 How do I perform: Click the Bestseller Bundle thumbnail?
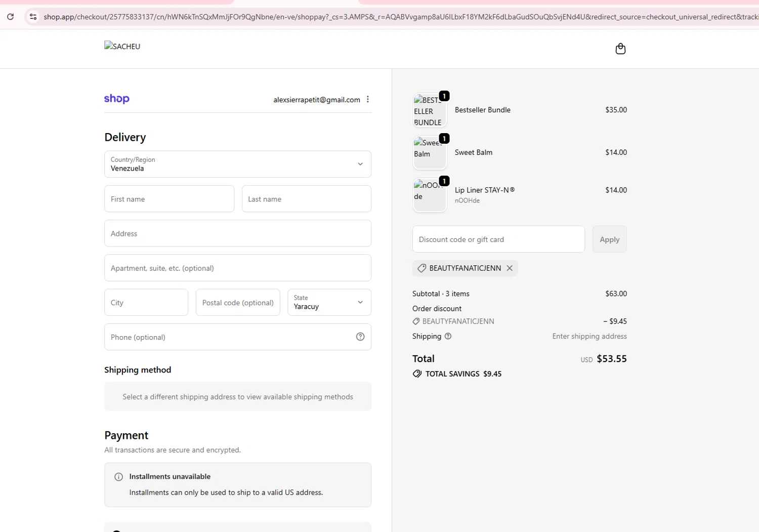click(430, 110)
